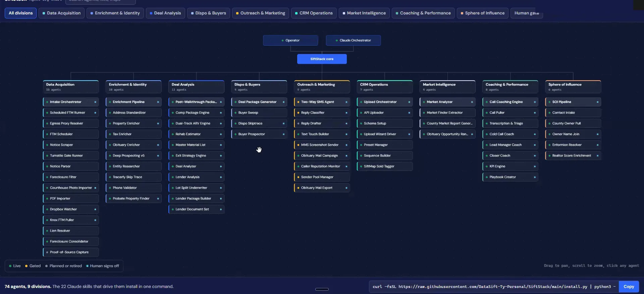The height and width of the screenshot is (294, 644).
Task: Select the SOI Pipeline agent
Action: 573,102
